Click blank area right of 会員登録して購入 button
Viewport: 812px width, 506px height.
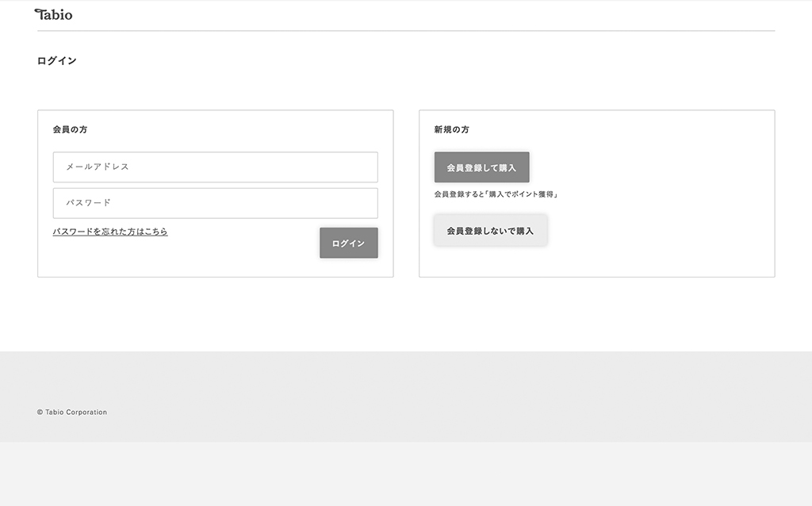coord(650,167)
